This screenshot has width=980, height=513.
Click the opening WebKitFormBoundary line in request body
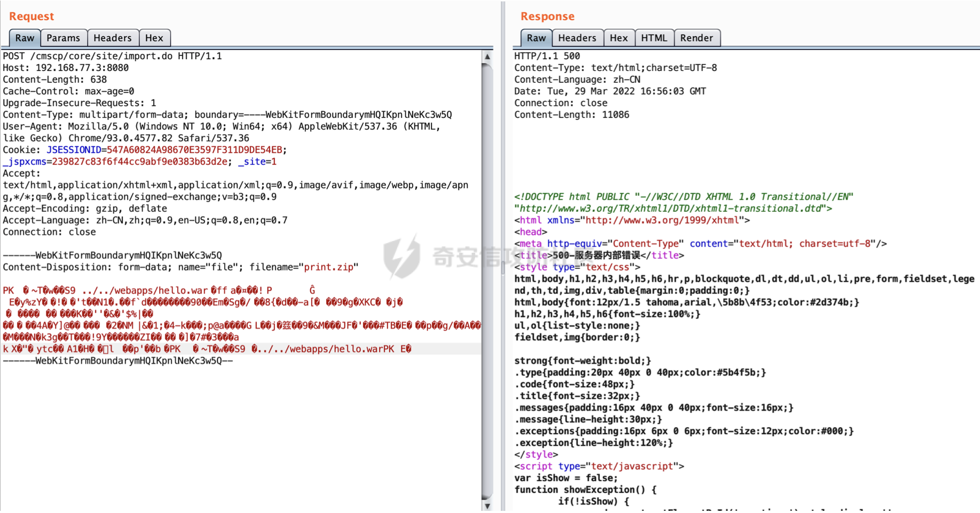(112, 255)
